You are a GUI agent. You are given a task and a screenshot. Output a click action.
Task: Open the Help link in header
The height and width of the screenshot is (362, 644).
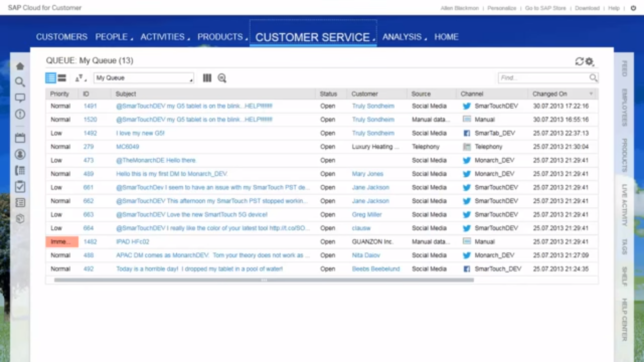[614, 8]
